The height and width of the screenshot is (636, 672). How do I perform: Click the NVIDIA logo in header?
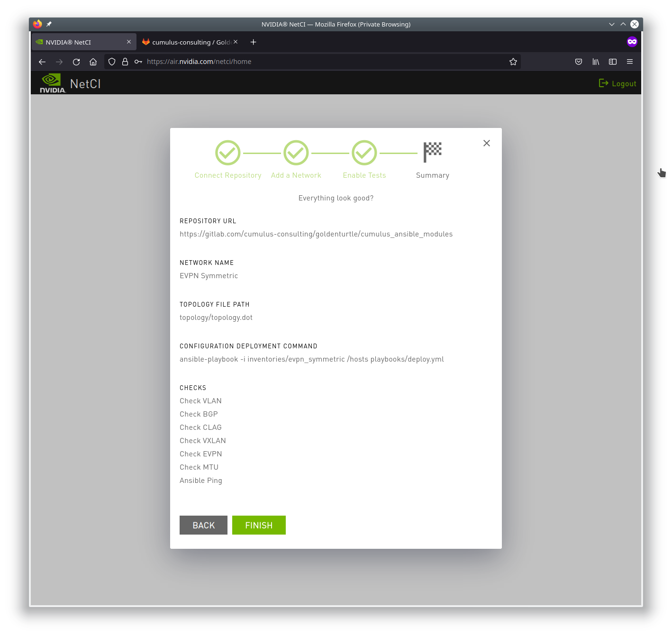click(x=52, y=83)
